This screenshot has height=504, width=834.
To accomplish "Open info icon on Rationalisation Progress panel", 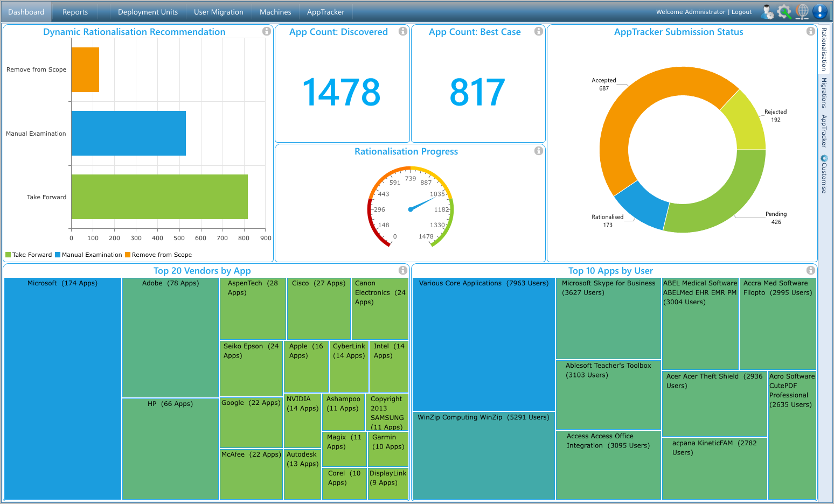I will coord(538,151).
